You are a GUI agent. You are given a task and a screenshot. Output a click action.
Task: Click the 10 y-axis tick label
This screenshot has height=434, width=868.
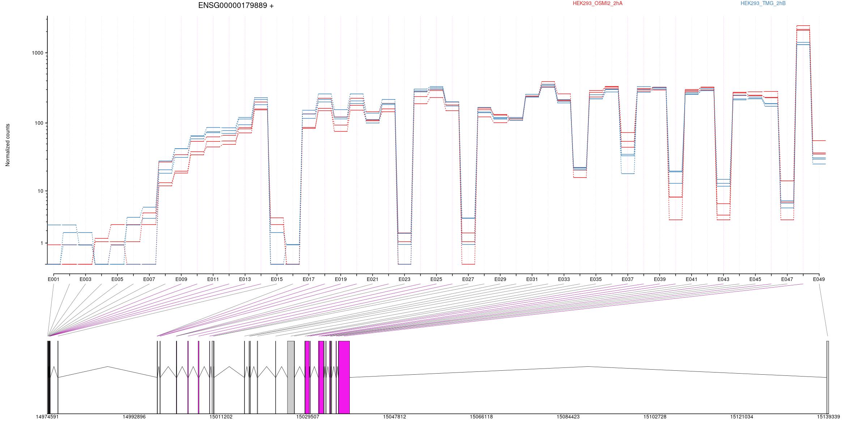pos(40,191)
